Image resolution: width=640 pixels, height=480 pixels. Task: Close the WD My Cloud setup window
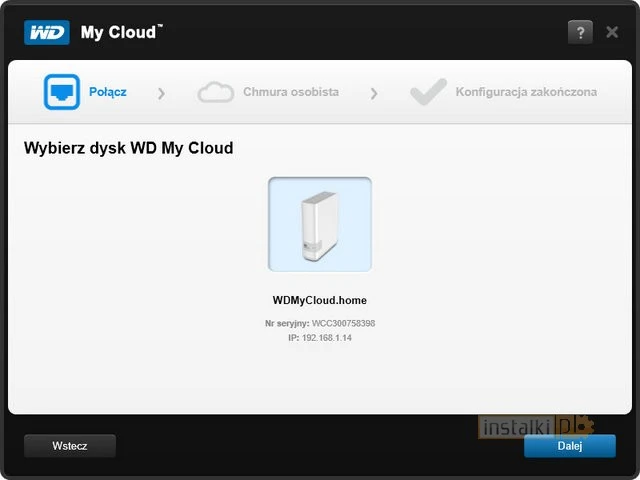(612, 32)
